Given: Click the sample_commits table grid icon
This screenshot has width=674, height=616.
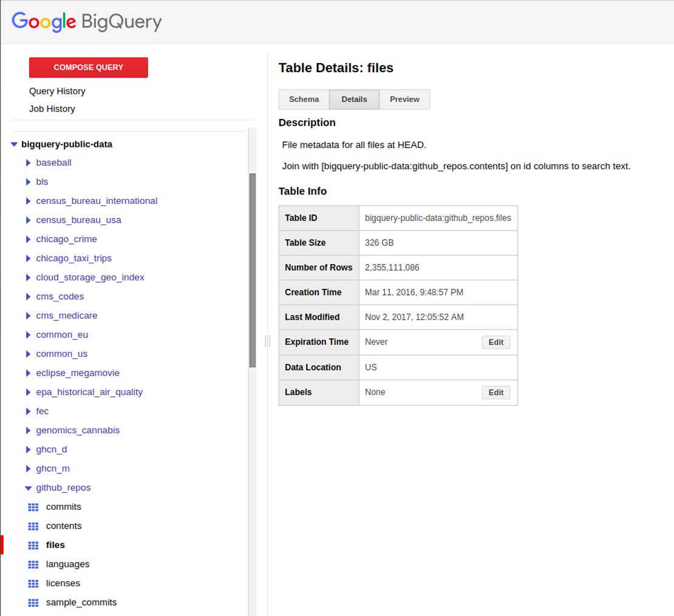Looking at the screenshot, I should (33, 603).
